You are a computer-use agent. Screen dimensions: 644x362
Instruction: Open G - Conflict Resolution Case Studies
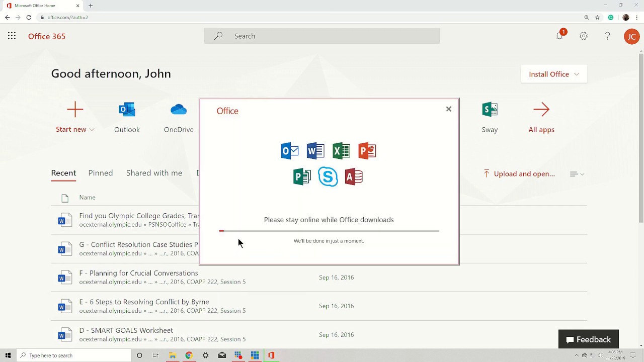click(139, 244)
